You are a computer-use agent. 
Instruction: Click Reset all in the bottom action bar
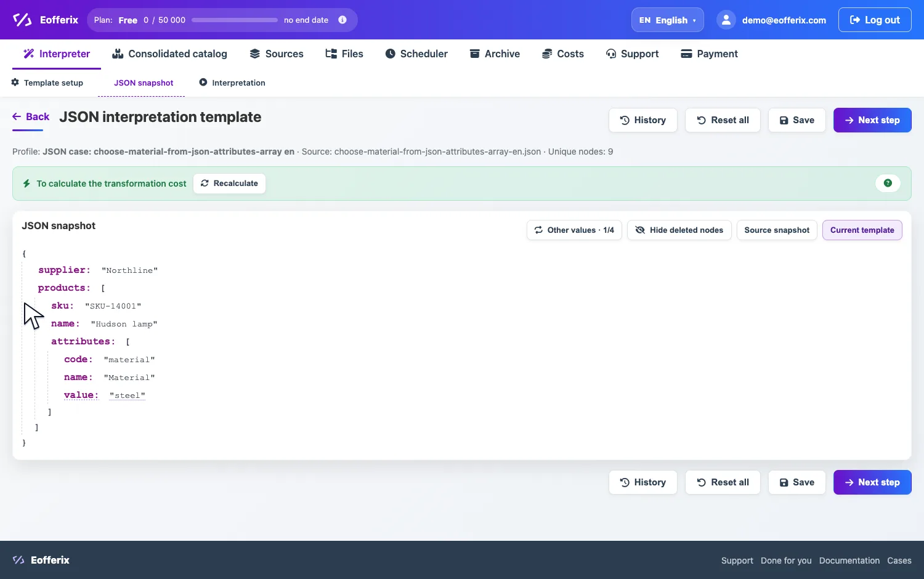click(x=723, y=482)
